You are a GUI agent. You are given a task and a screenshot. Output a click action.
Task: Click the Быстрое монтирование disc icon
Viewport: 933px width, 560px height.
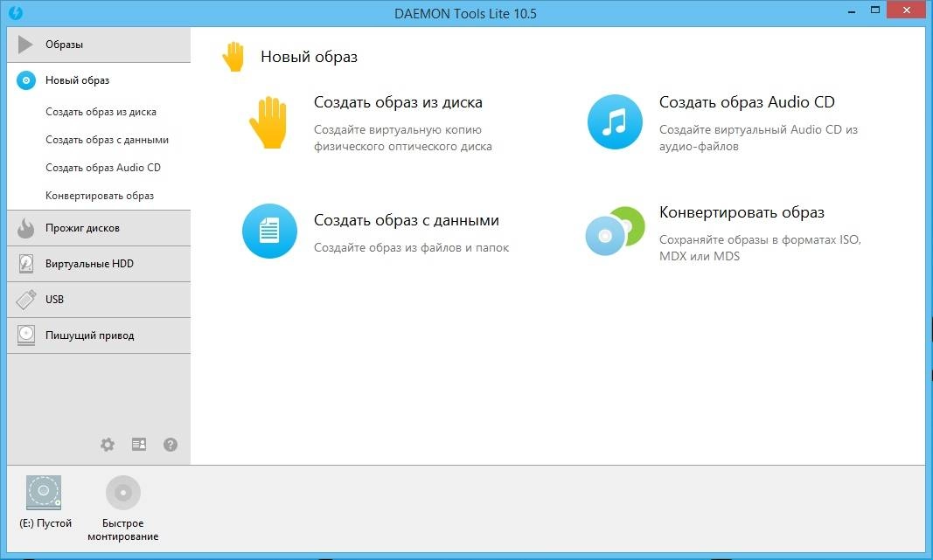pyautogui.click(x=123, y=492)
